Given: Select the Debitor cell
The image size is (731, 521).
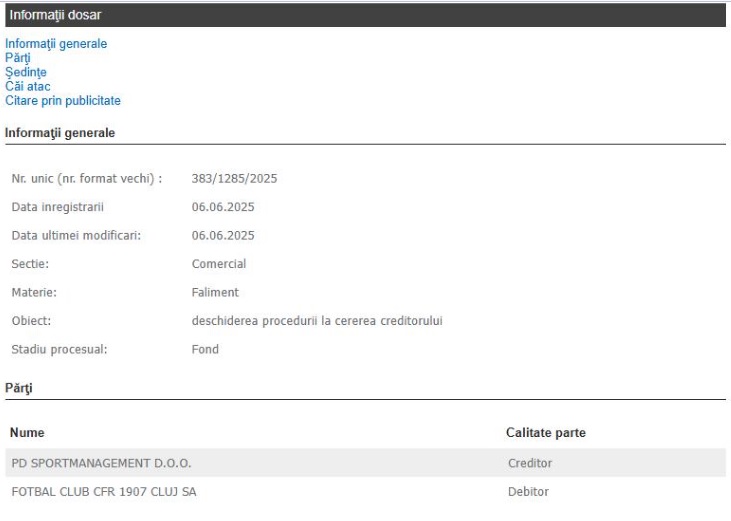Looking at the screenshot, I should pyautogui.click(x=528, y=492).
